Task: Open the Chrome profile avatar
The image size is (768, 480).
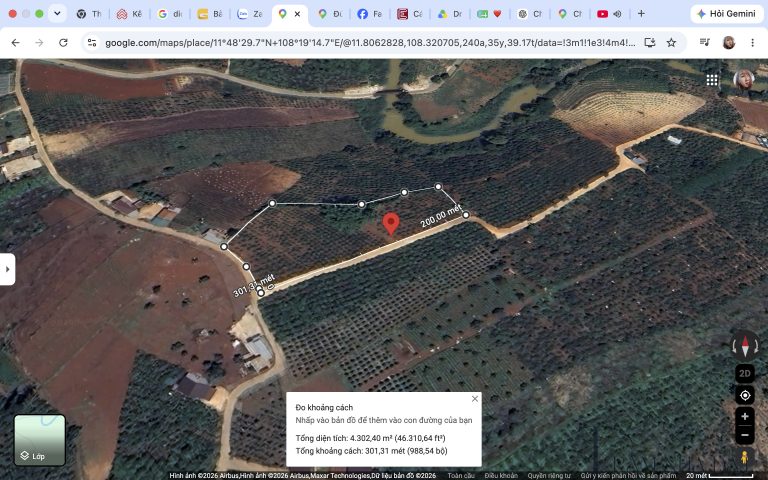Action: (x=729, y=43)
